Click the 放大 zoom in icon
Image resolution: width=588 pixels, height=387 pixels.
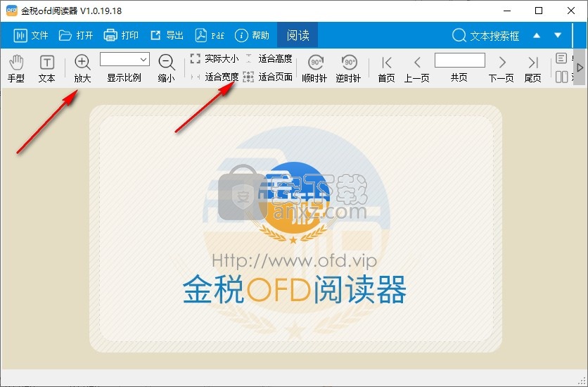click(x=82, y=62)
